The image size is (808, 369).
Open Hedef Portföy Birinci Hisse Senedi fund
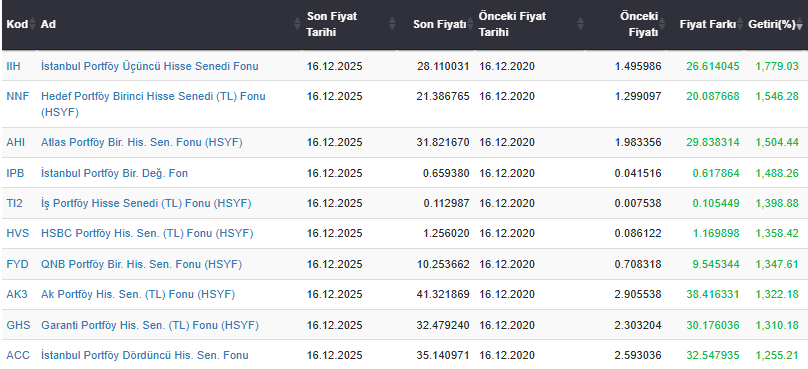coord(154,104)
